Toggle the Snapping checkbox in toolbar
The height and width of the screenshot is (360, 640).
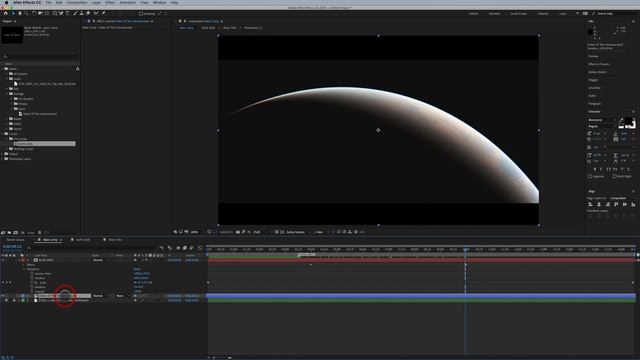pos(141,13)
